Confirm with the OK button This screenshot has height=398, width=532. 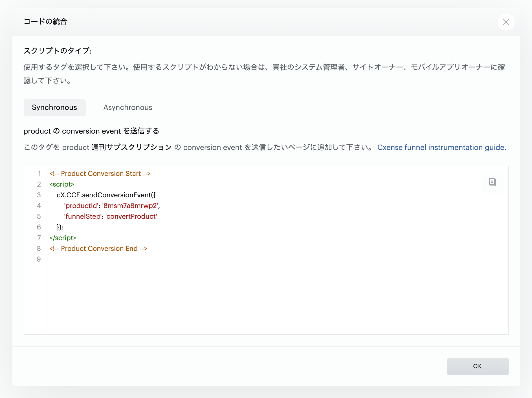click(x=478, y=366)
